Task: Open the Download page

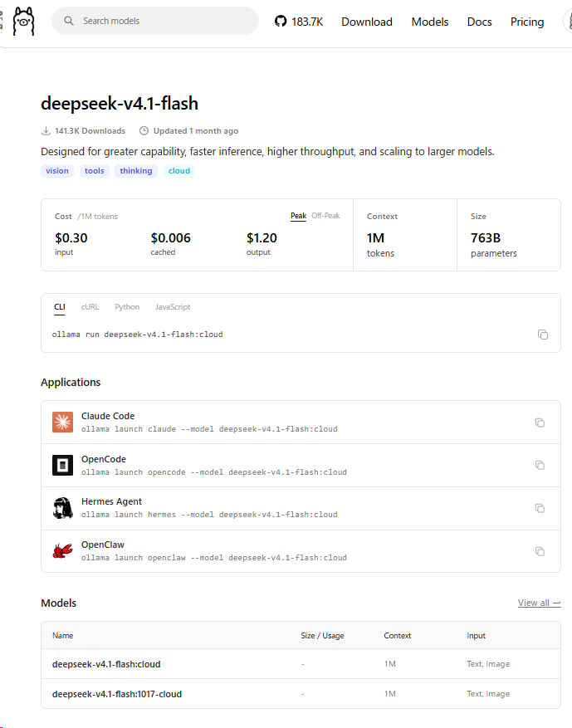Action: [367, 22]
